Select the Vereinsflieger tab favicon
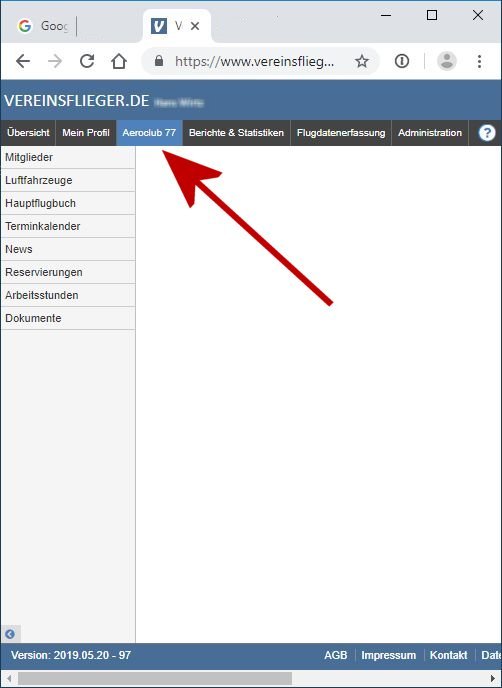502x688 pixels. point(159,26)
